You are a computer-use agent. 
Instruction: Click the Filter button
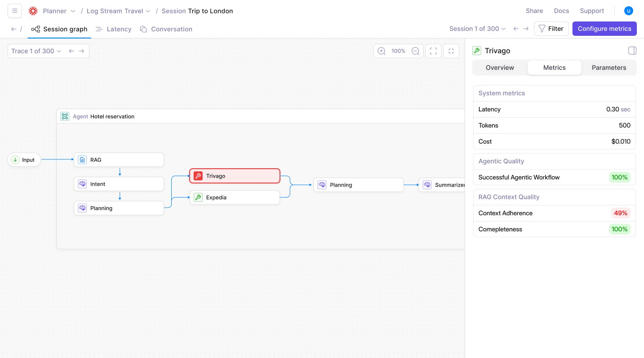click(x=551, y=29)
